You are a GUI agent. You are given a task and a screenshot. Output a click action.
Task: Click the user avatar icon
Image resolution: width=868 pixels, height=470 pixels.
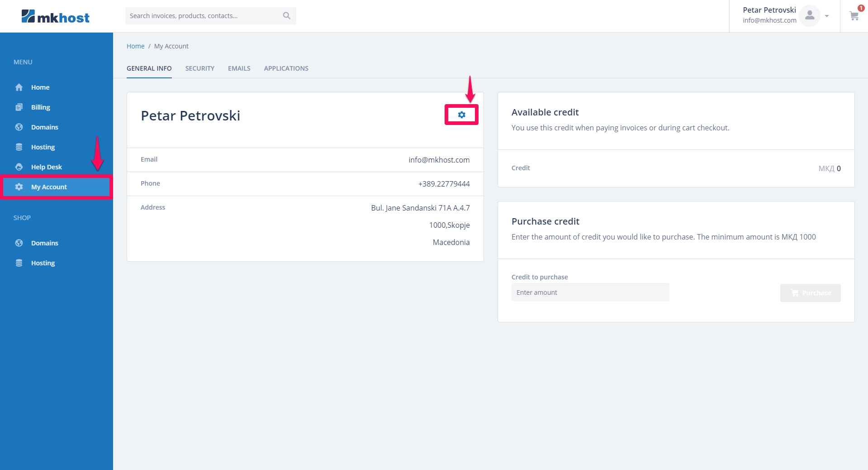coord(809,16)
